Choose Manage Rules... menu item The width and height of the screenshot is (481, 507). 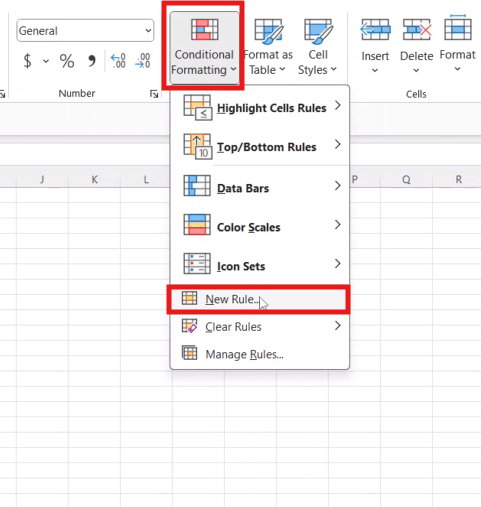[260, 354]
